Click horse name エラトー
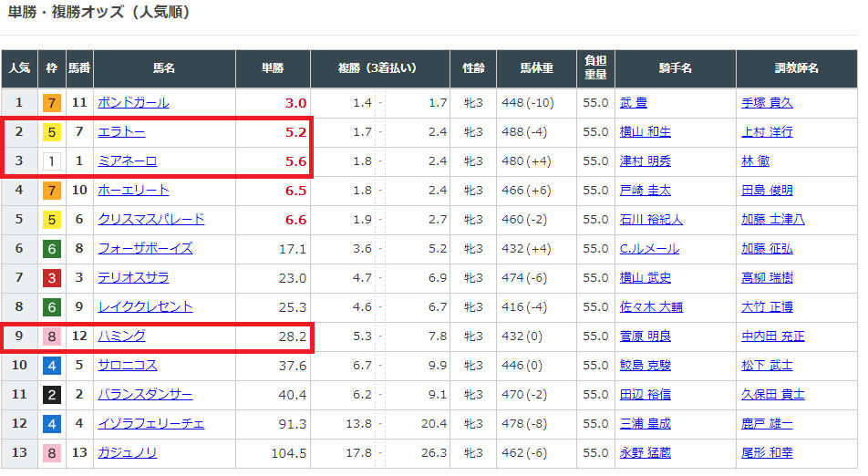Viewport: 868px width, 476px height. (121, 132)
